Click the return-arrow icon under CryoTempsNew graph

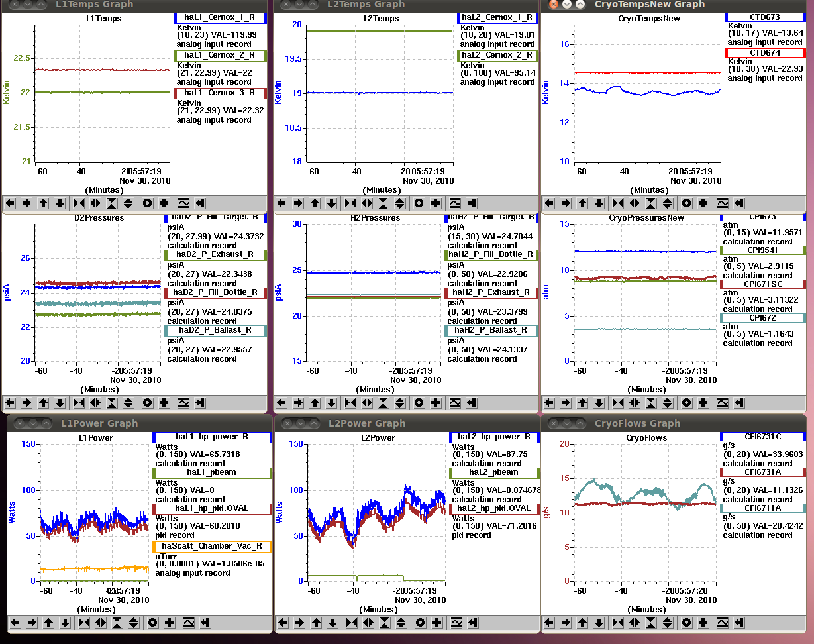click(740, 203)
